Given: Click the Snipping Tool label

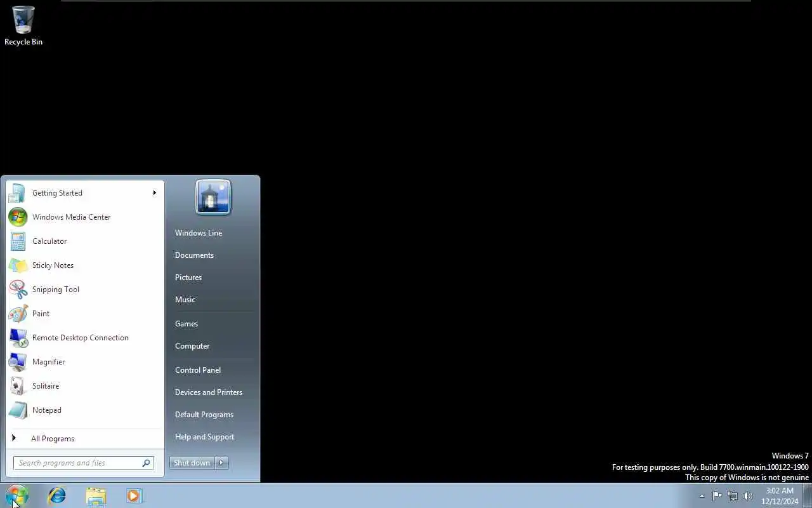Looking at the screenshot, I should [x=56, y=290].
